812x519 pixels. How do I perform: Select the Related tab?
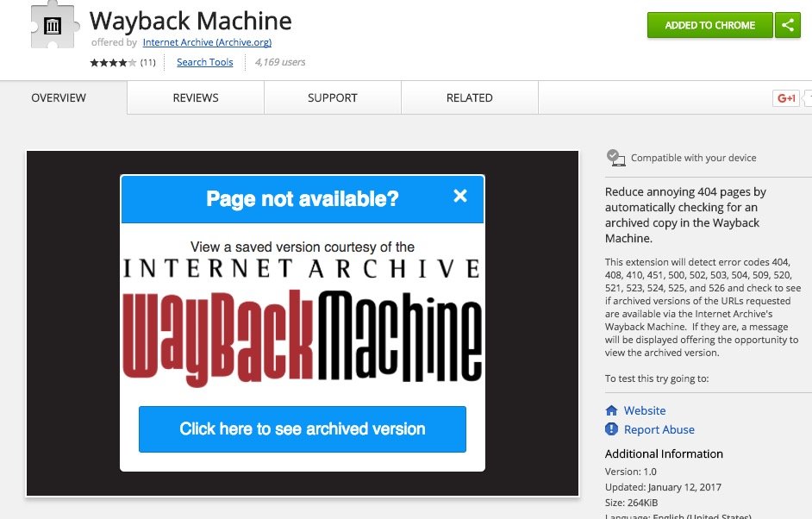pyautogui.click(x=469, y=97)
